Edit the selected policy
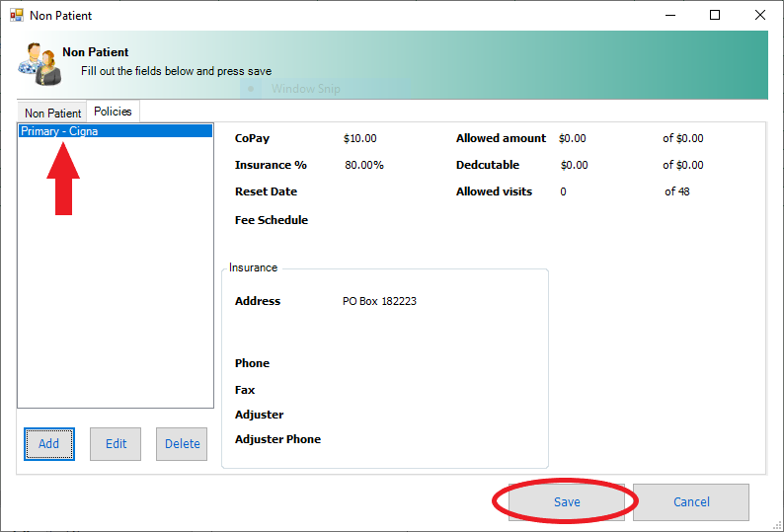The image size is (784, 532). tap(116, 444)
